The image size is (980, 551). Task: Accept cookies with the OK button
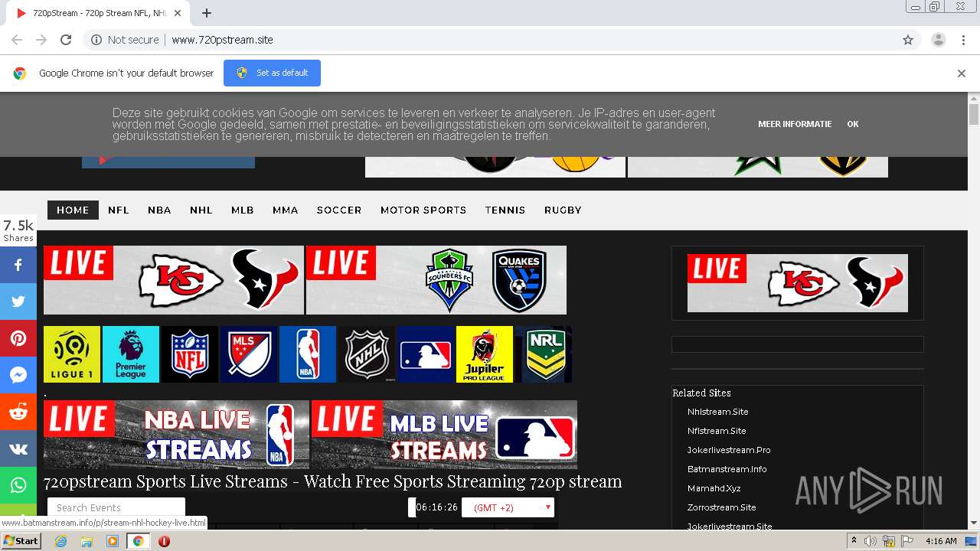pyautogui.click(x=853, y=124)
